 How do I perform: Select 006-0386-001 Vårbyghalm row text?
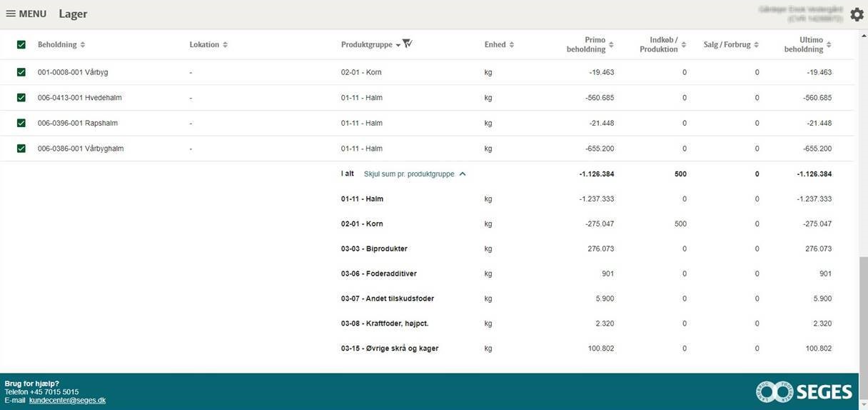coord(81,149)
